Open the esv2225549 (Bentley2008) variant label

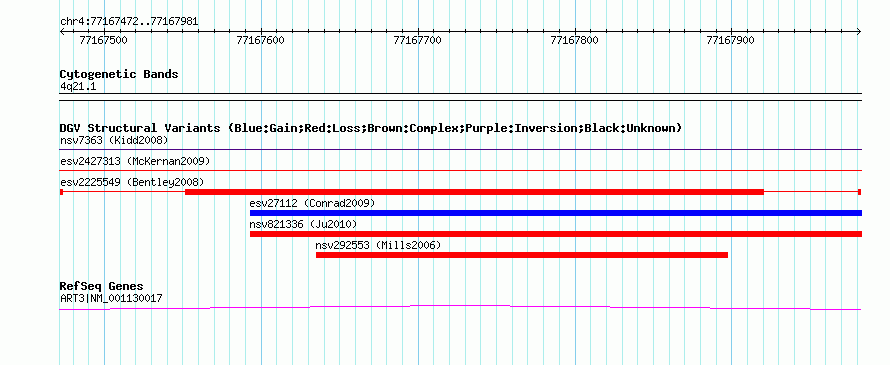(x=132, y=182)
